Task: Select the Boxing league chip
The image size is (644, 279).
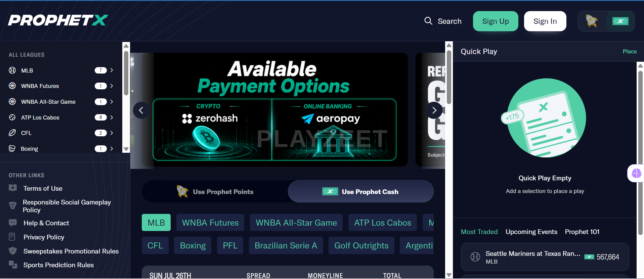Action: [x=193, y=245]
